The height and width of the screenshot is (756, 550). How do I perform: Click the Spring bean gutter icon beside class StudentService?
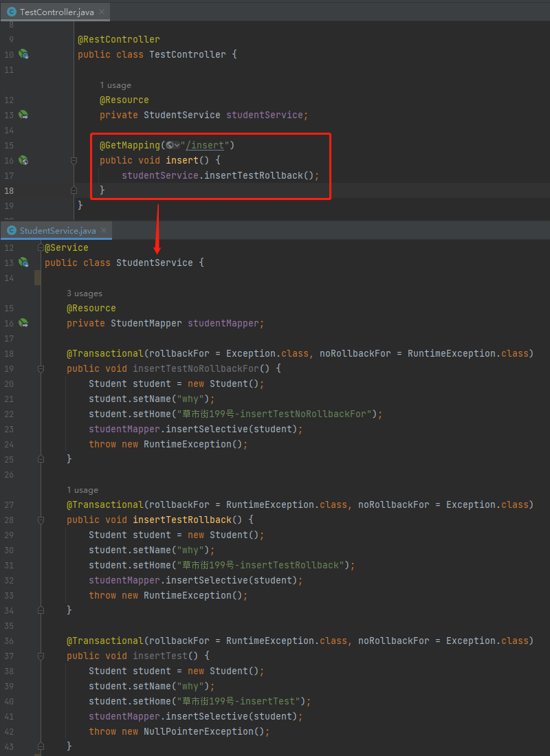tap(23, 263)
